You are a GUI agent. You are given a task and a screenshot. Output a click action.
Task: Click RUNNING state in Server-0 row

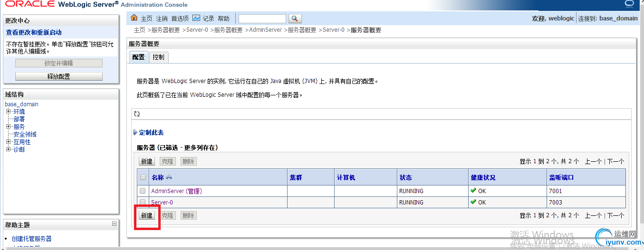[411, 203]
